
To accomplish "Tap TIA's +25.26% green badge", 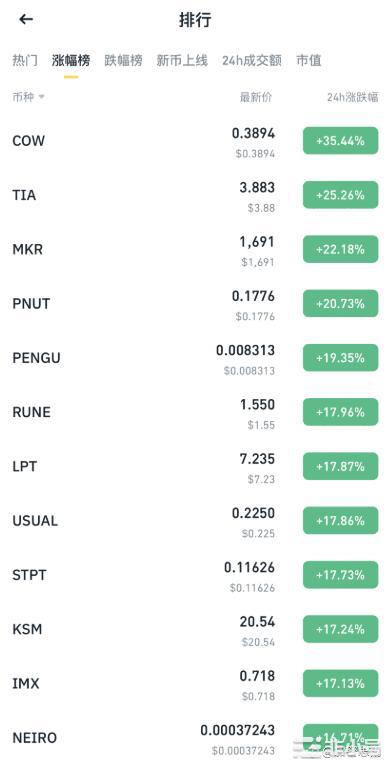I will point(341,195).
